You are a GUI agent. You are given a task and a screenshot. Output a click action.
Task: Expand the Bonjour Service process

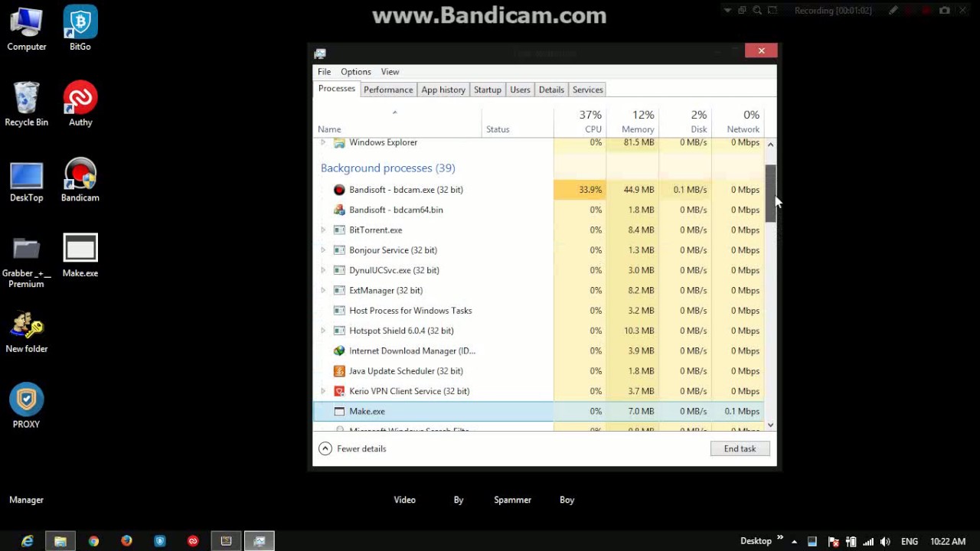322,249
